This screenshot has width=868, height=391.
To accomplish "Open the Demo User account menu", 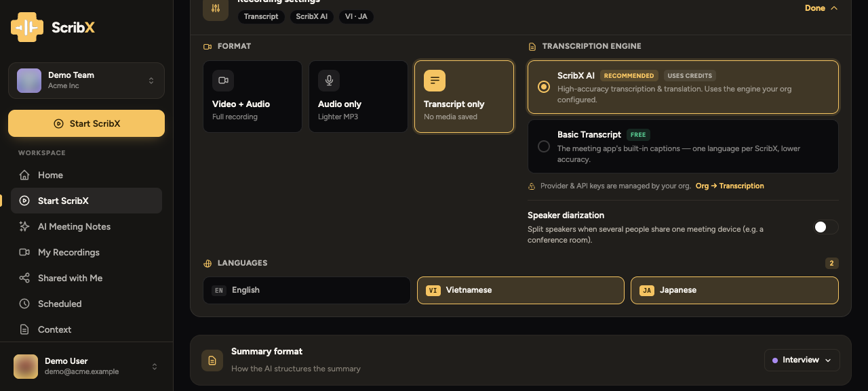I will pos(86,367).
